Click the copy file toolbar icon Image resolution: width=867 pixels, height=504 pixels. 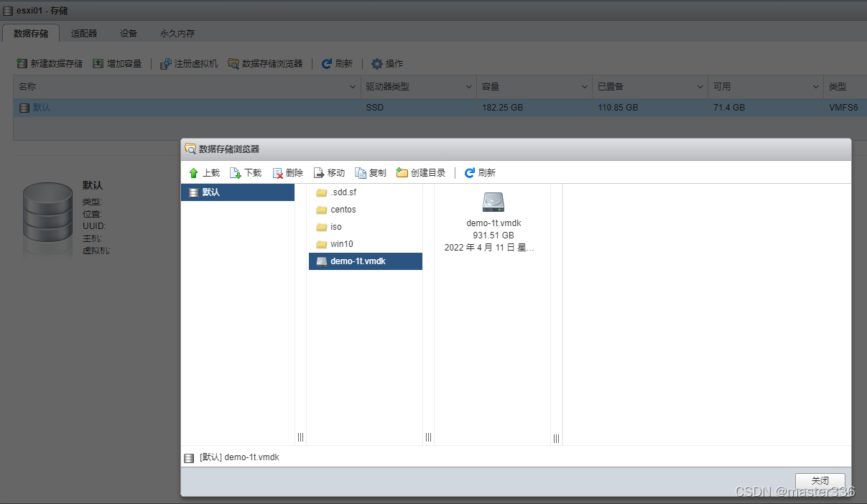point(361,173)
